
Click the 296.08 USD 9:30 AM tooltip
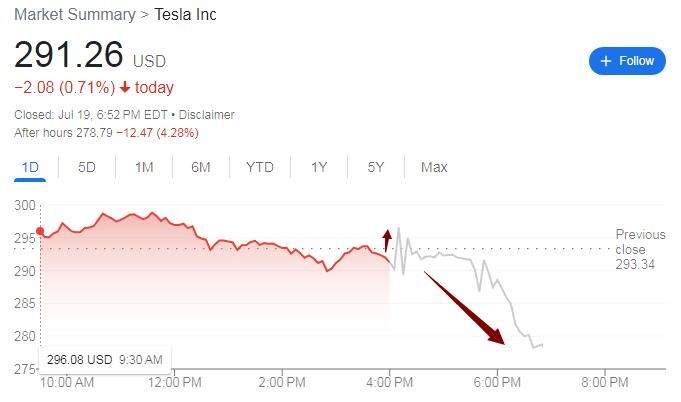(103, 359)
